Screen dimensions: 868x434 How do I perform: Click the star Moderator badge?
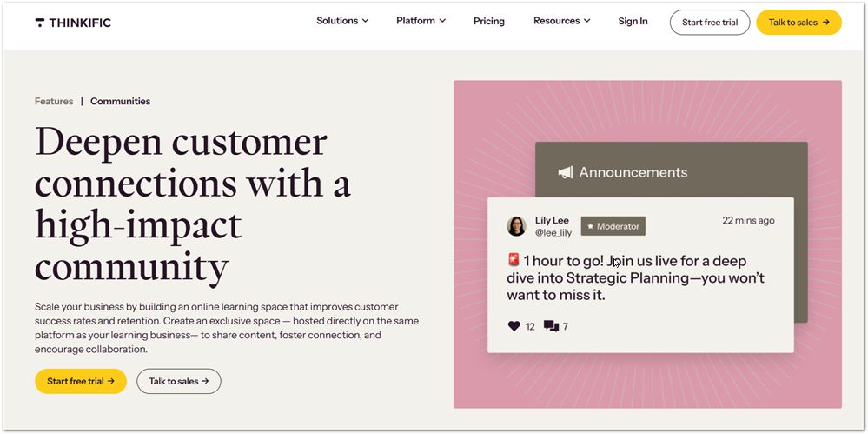[x=613, y=226]
